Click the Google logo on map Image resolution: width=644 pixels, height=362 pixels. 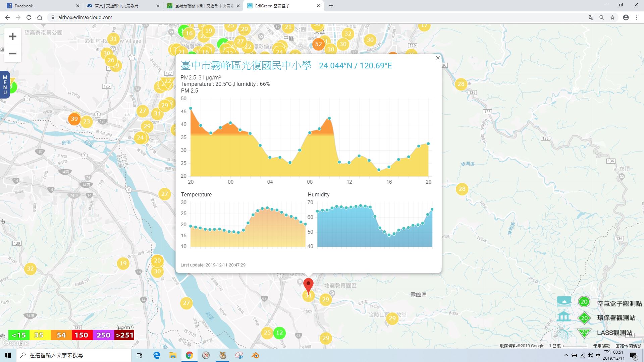coord(15,343)
